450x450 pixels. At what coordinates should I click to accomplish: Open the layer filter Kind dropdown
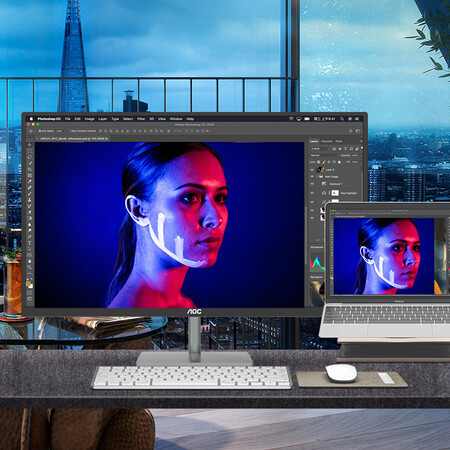tap(320, 149)
